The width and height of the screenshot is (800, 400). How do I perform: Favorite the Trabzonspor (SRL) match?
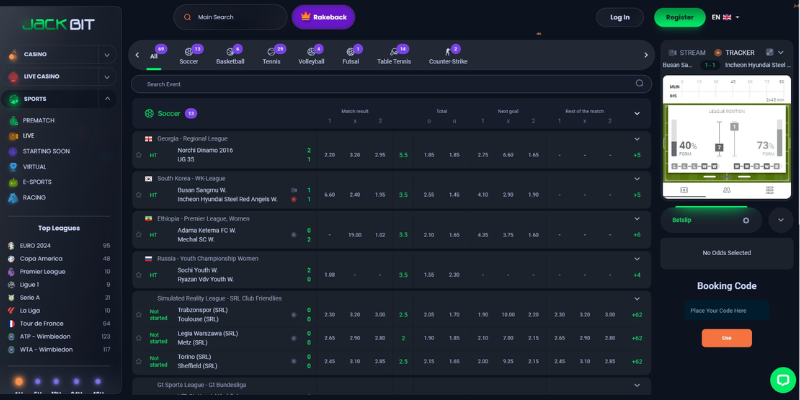[x=138, y=315]
